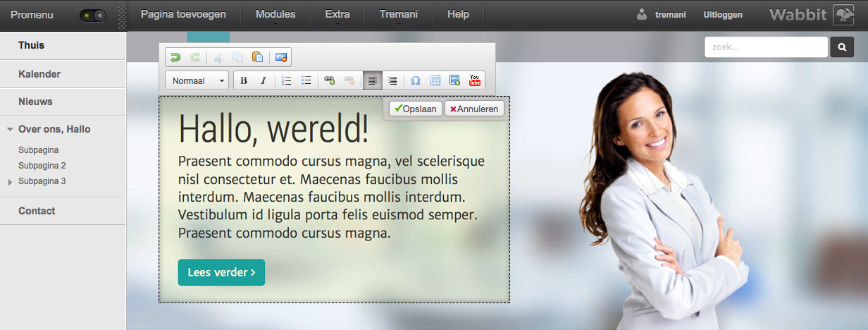Save changes with Opslaan
This screenshot has height=330, width=868.
tap(416, 109)
